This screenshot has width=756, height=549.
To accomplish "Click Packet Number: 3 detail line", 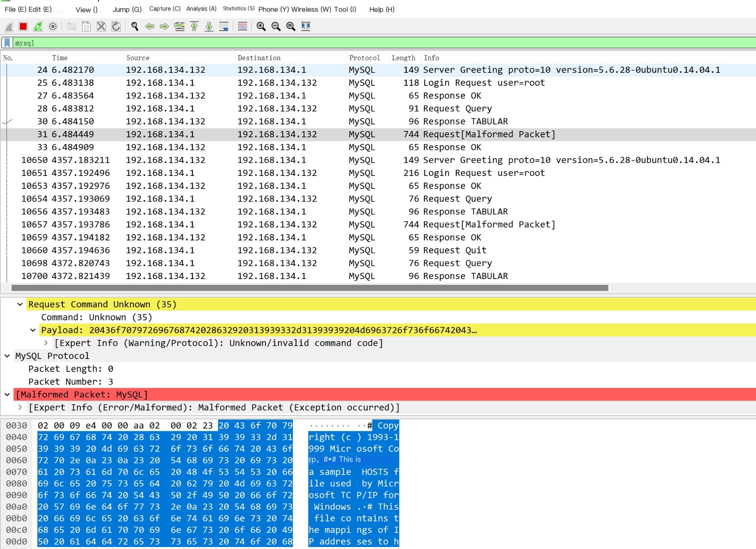I will [x=71, y=382].
